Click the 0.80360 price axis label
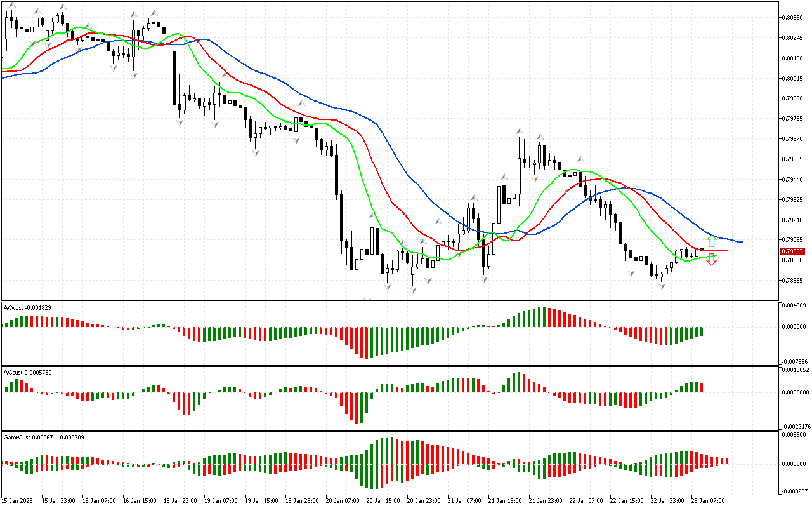The height and width of the screenshot is (508, 812). [x=794, y=18]
